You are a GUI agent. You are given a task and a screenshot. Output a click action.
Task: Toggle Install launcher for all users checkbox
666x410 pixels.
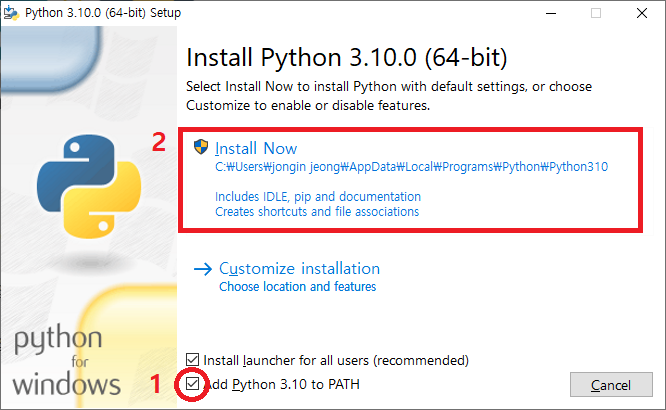tap(192, 360)
